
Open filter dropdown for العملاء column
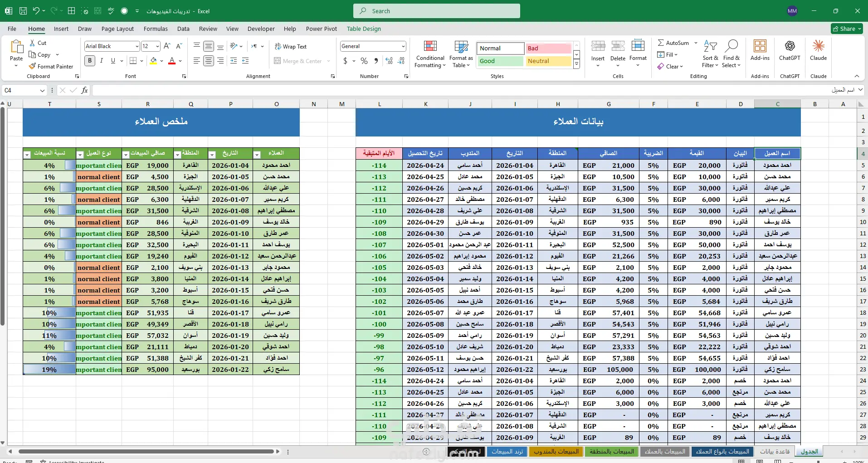tap(257, 155)
